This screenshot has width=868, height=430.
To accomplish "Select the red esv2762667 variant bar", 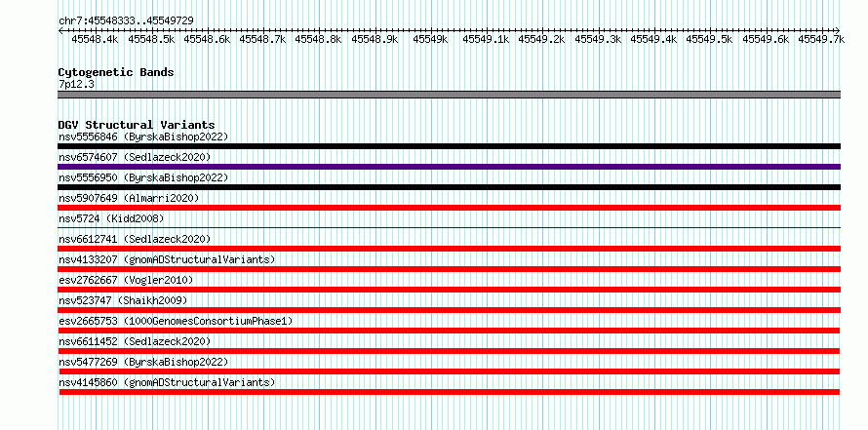I will (449, 290).
